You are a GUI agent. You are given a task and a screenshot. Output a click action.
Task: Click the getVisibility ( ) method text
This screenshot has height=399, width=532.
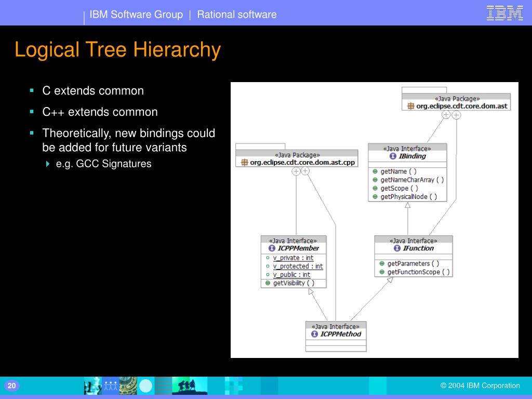pyautogui.click(x=294, y=283)
